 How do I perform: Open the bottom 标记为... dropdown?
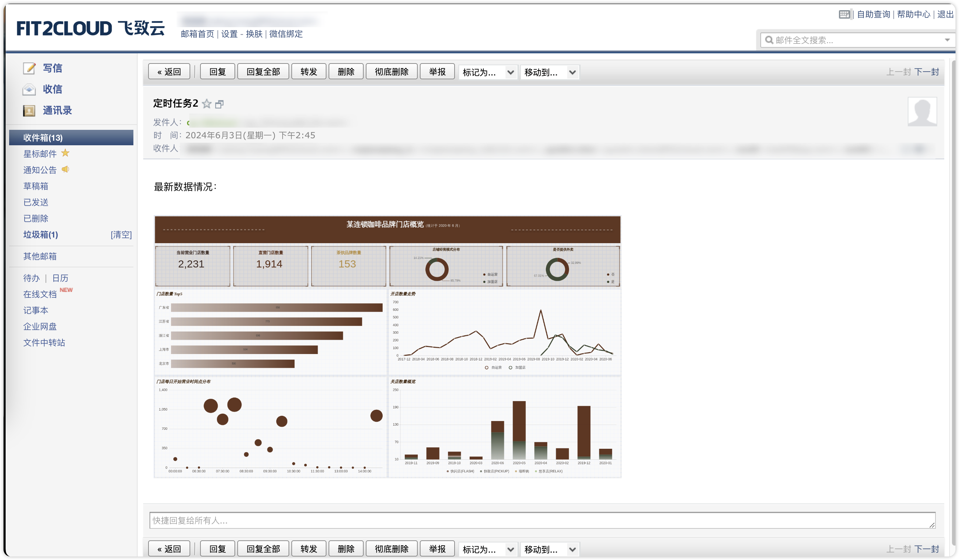click(488, 549)
